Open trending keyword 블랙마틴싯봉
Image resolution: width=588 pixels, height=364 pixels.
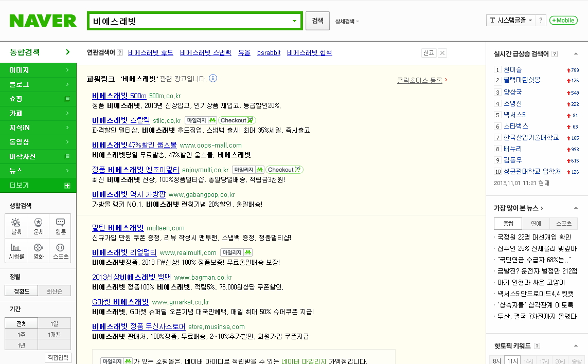pos(522,80)
